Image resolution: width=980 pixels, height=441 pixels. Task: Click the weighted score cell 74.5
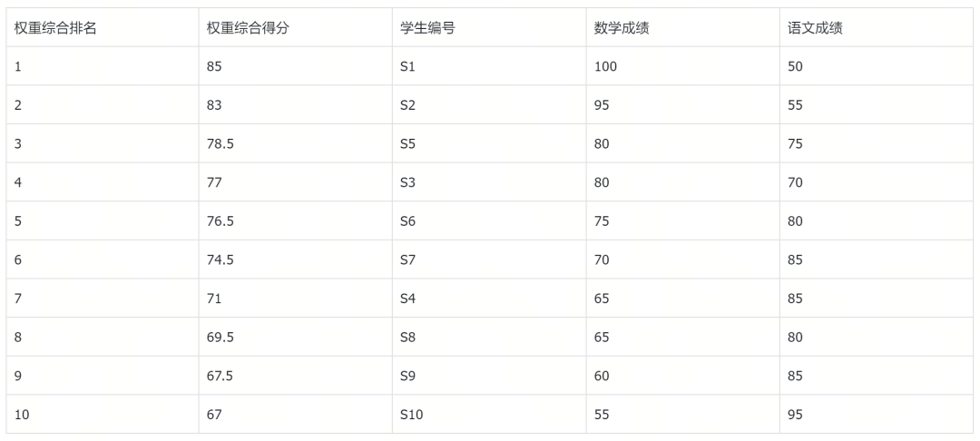pyautogui.click(x=220, y=260)
